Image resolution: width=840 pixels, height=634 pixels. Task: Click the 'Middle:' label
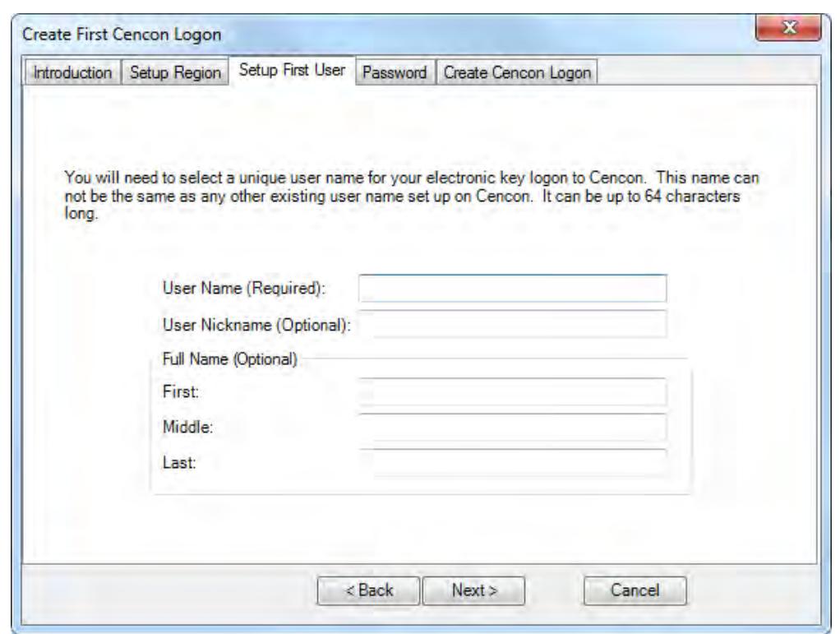tap(187, 427)
